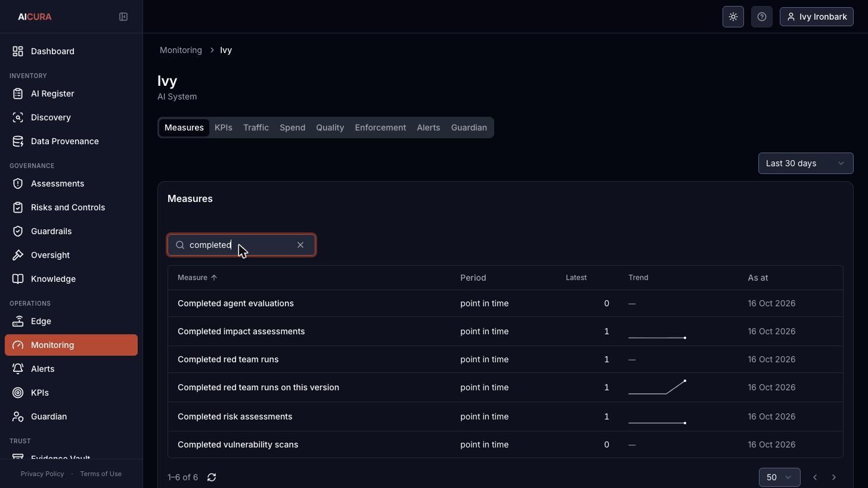Open Completed agent evaluations row
Image resolution: width=868 pixels, height=488 pixels.
506,303
